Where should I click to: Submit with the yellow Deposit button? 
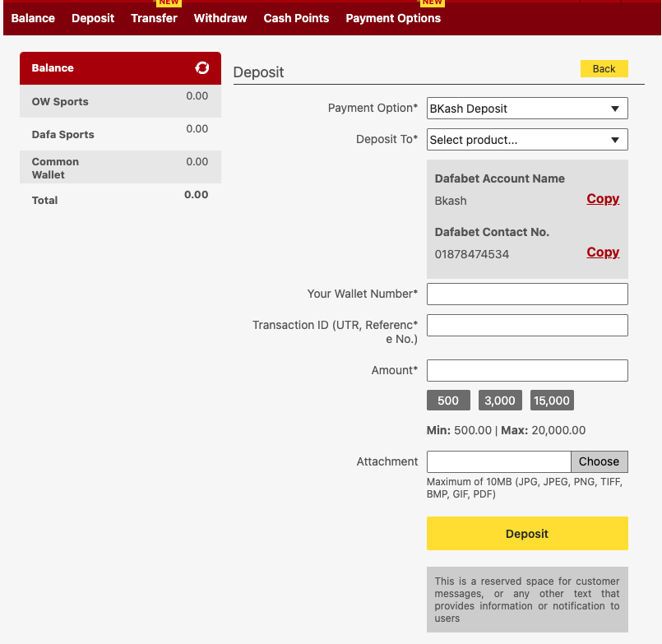coord(527,534)
